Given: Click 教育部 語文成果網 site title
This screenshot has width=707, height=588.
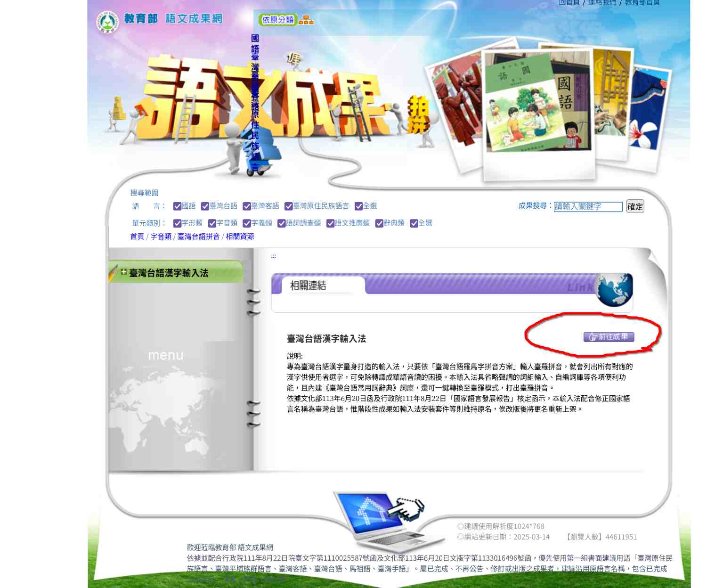Looking at the screenshot, I should pyautogui.click(x=173, y=19).
